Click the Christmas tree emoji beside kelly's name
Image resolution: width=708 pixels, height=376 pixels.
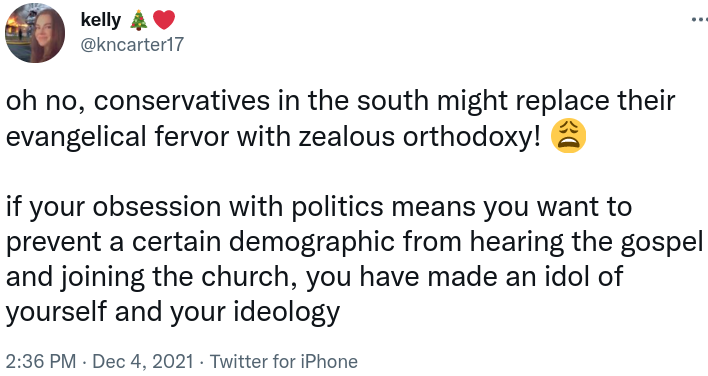[x=139, y=20]
